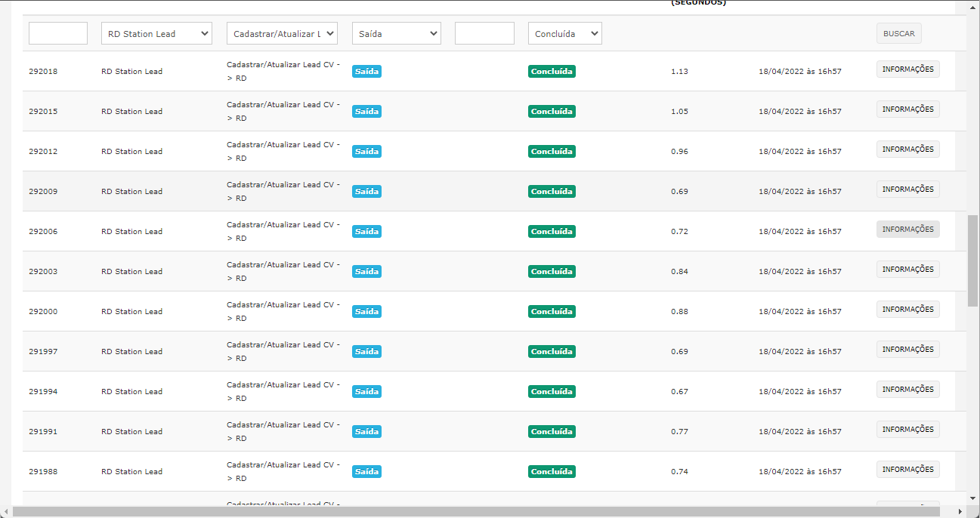Click the duration value 0.77
Screen dimensions: 980x518
(679, 432)
